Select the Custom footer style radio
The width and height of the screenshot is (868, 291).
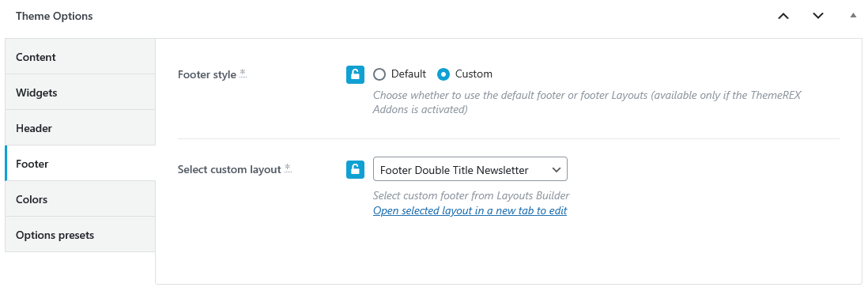(443, 74)
